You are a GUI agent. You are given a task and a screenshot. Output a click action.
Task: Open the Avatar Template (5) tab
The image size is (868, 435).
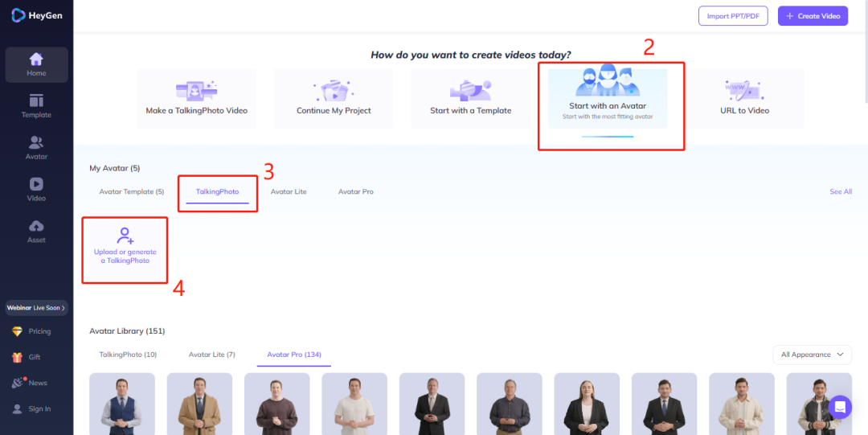[x=131, y=191]
